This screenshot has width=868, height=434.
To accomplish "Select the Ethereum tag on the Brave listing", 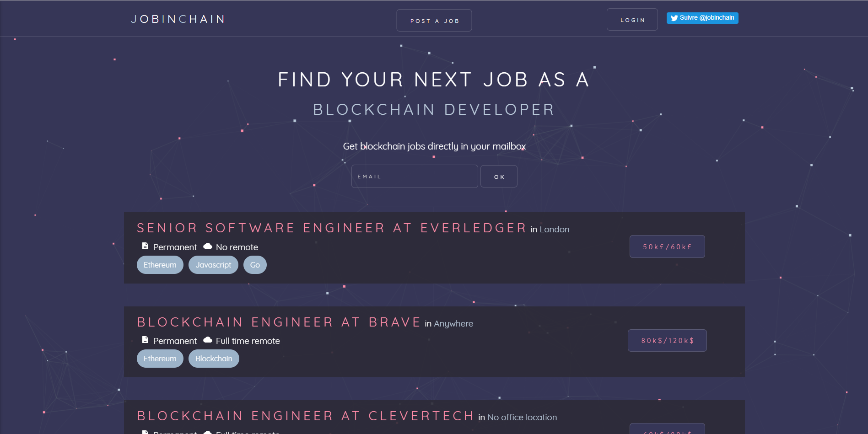I will tap(160, 359).
